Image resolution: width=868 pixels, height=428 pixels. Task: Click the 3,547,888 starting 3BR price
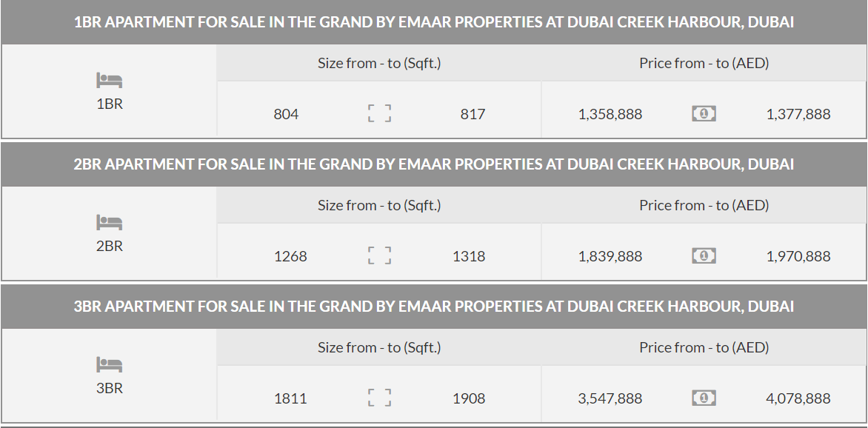pos(610,398)
